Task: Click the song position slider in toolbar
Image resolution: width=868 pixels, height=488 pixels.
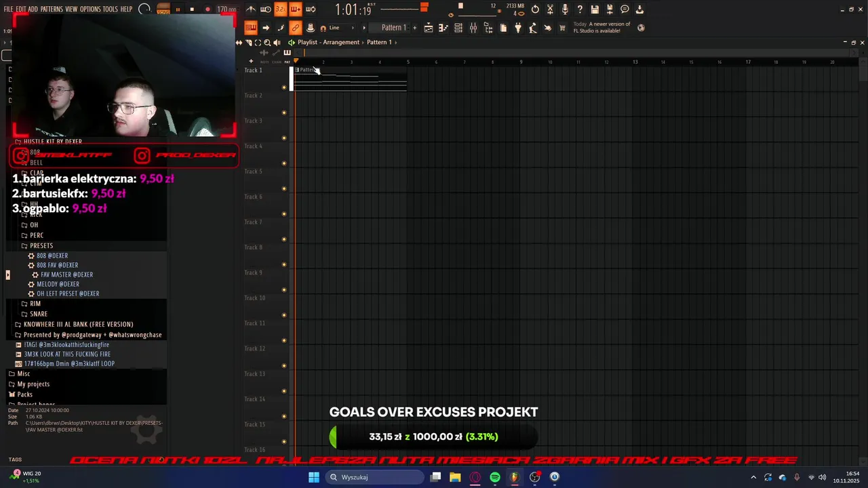Action: pyautogui.click(x=404, y=8)
